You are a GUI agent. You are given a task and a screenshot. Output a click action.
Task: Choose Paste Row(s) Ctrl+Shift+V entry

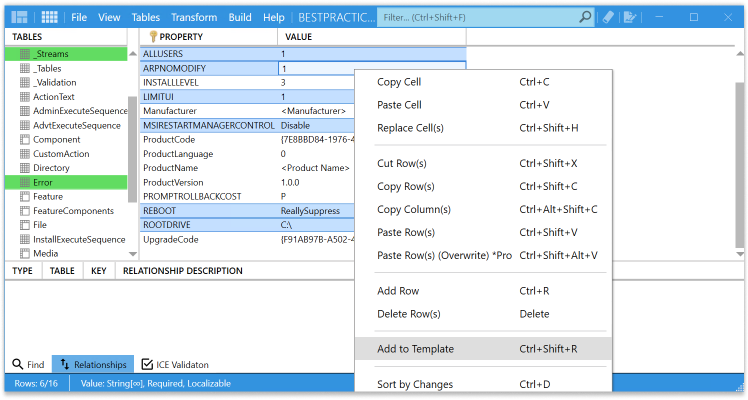click(483, 232)
